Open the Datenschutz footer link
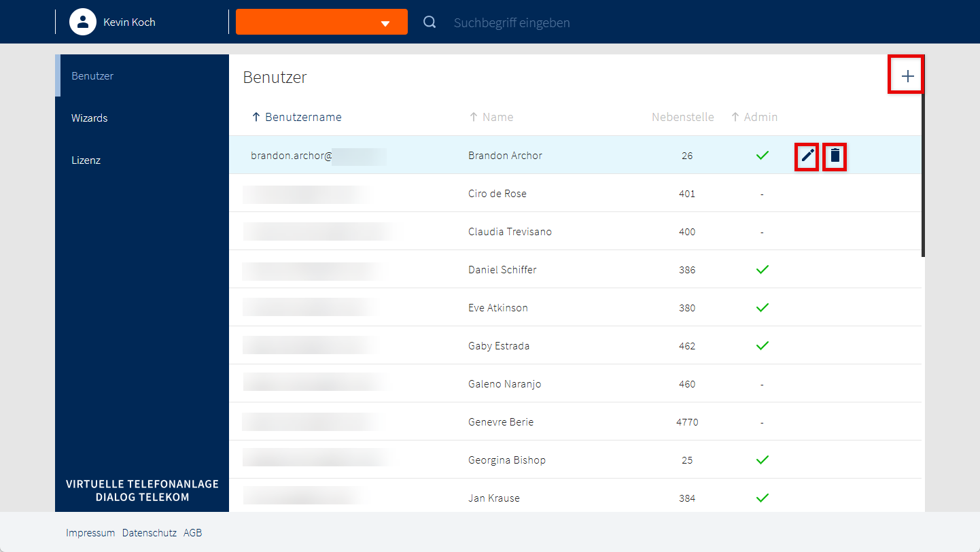This screenshot has width=980, height=552. [x=150, y=533]
